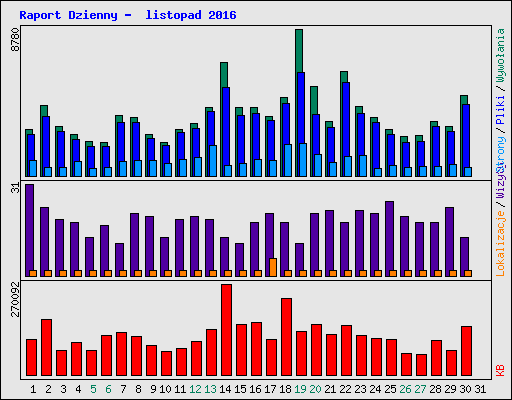
Task: Click the purple visits bar for day 1
Action: pyautogui.click(x=29, y=230)
